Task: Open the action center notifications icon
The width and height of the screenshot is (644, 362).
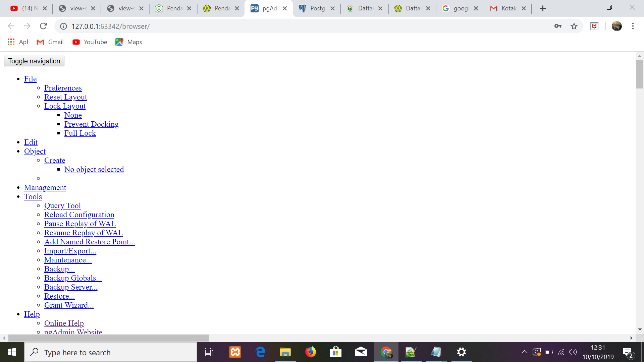Action: [628, 352]
